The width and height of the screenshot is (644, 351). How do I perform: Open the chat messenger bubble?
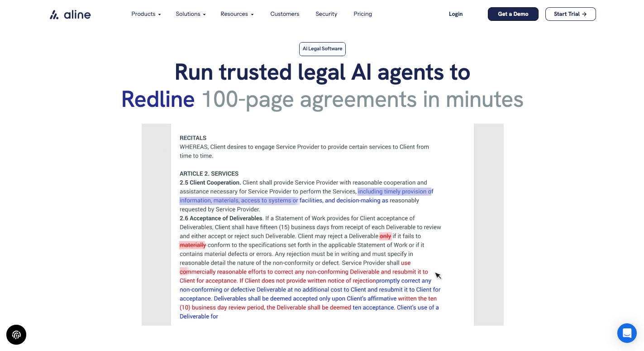tap(627, 333)
